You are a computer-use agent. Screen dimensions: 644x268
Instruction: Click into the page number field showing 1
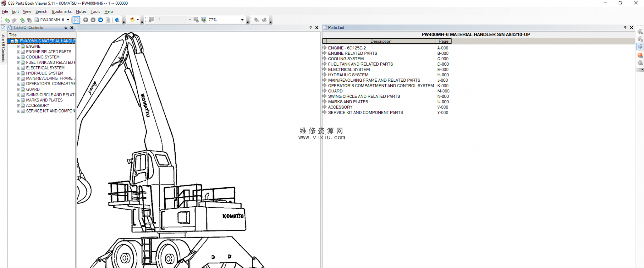[x=172, y=20]
